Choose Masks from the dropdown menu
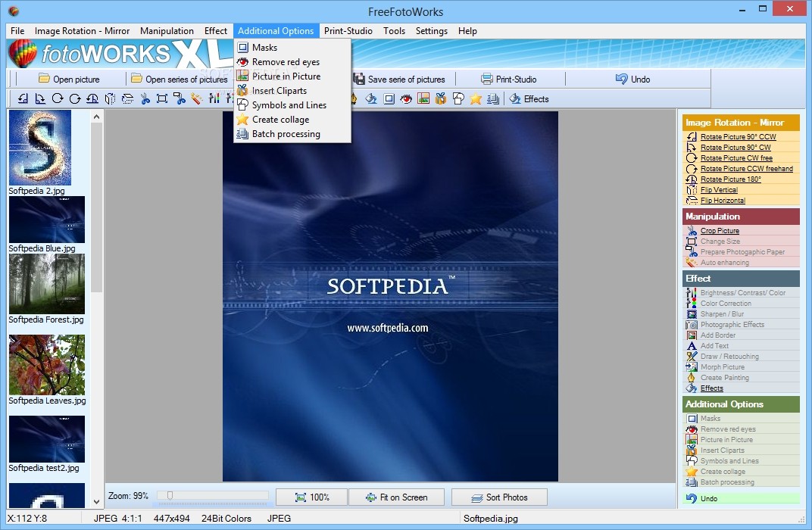Image resolution: width=812 pixels, height=530 pixels. pos(292,48)
